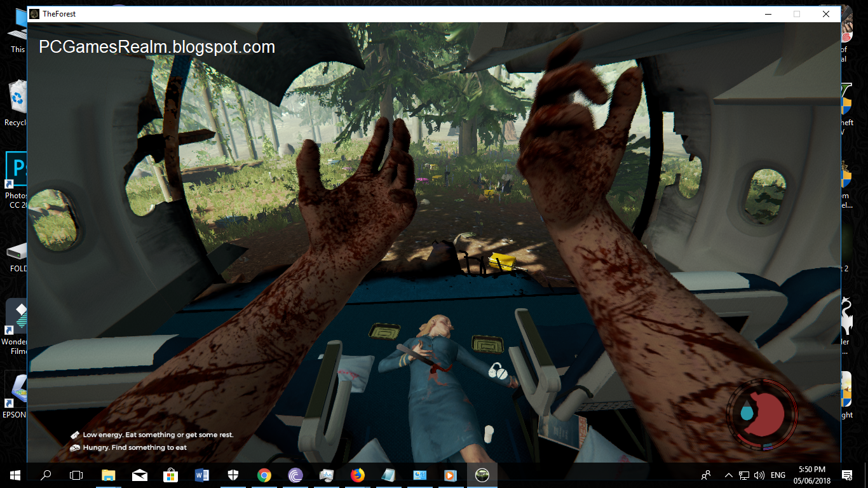This screenshot has height=488, width=868.
Task: Open Task View on the taskbar
Action: [76, 475]
